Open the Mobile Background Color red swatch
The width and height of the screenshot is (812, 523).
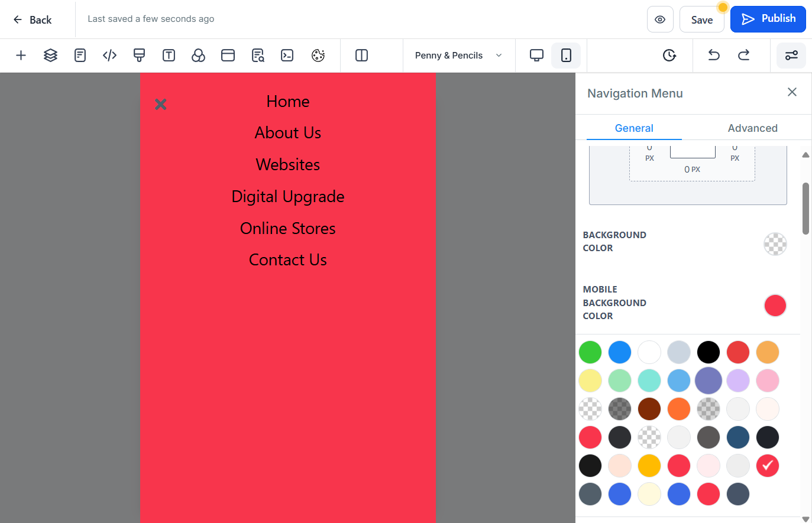pyautogui.click(x=775, y=306)
